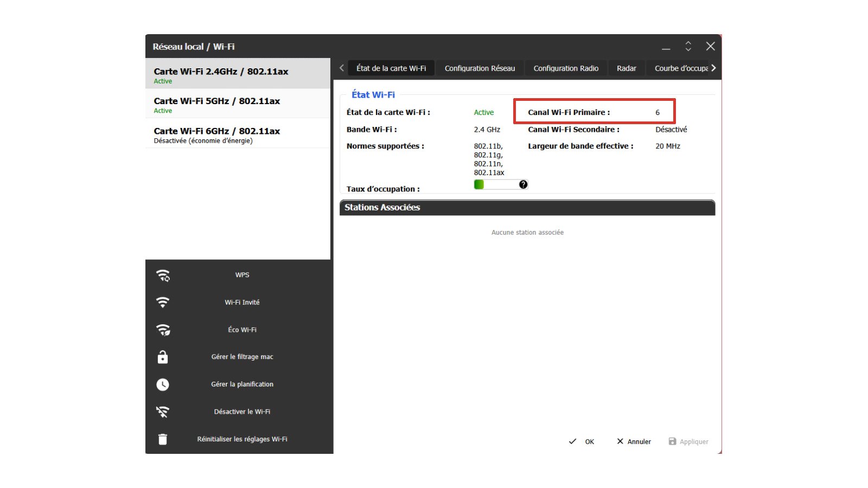This screenshot has height=488, width=868.
Task: Click the question mark help icon
Action: (523, 184)
